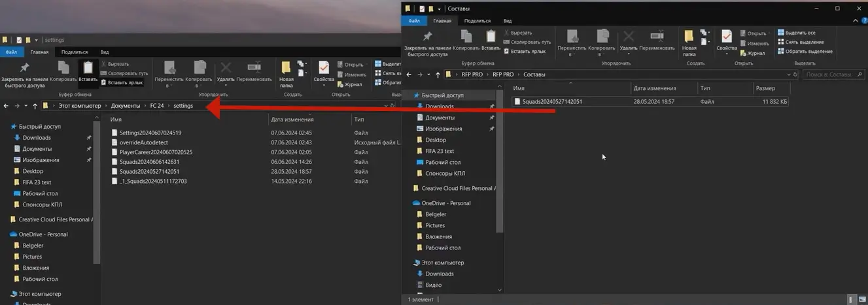Image resolution: width=868 pixels, height=305 pixels.
Task: Sort by Размер column in Составы window
Action: tap(765, 88)
